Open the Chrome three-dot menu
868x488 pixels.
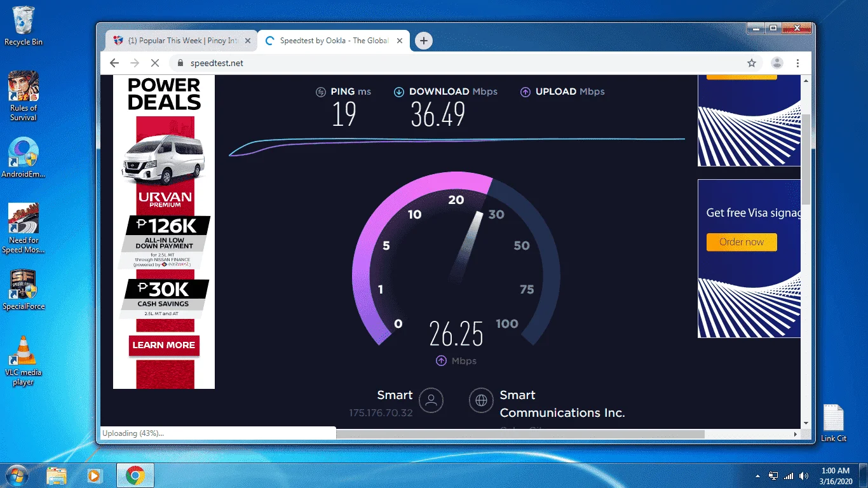pos(798,63)
